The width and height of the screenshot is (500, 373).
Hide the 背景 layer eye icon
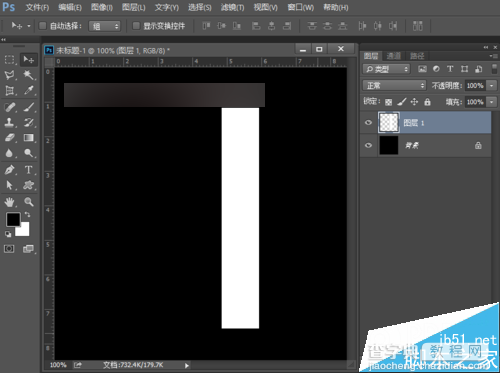click(368, 145)
